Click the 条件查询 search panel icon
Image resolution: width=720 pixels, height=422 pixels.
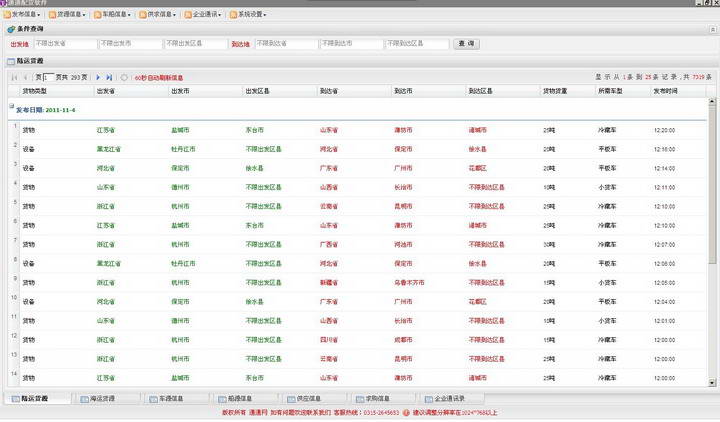(x=11, y=31)
